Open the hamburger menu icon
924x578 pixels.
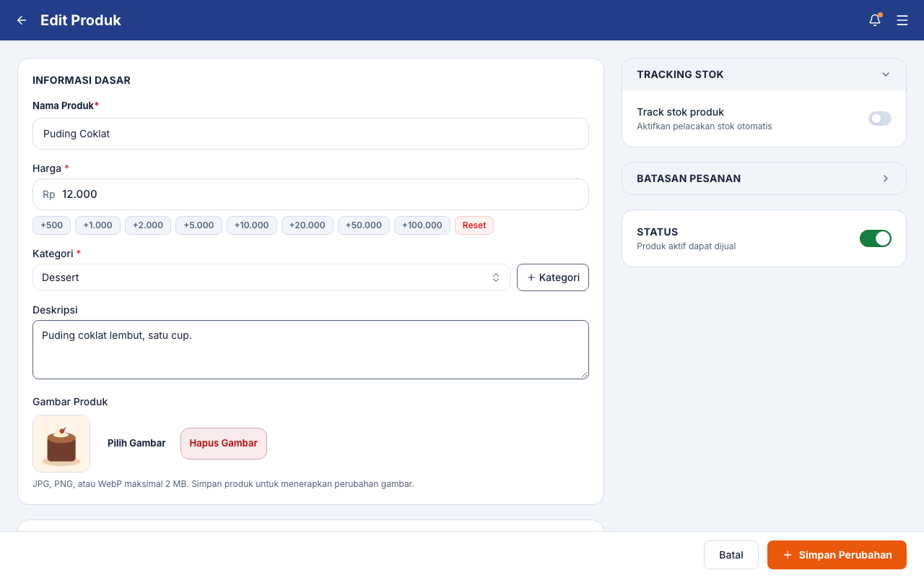(x=902, y=20)
